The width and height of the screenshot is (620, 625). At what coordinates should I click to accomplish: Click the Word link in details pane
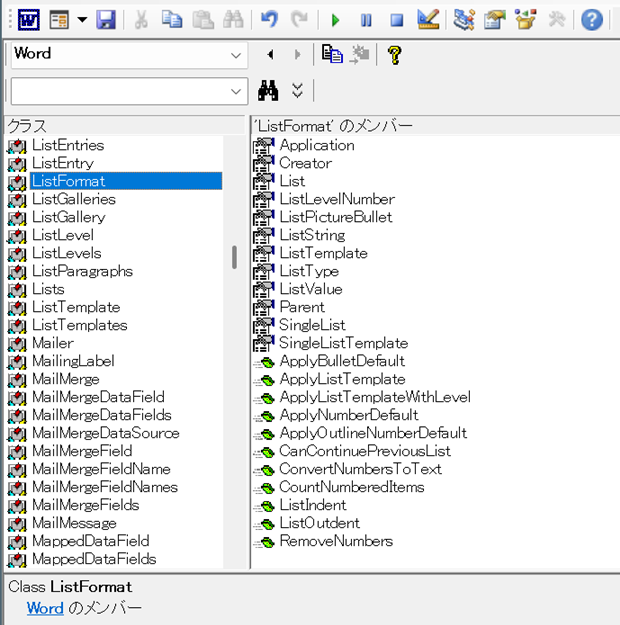coord(45,608)
